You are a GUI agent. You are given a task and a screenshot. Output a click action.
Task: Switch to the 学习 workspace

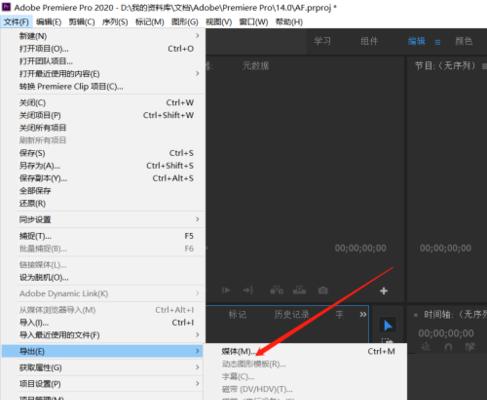click(x=322, y=41)
